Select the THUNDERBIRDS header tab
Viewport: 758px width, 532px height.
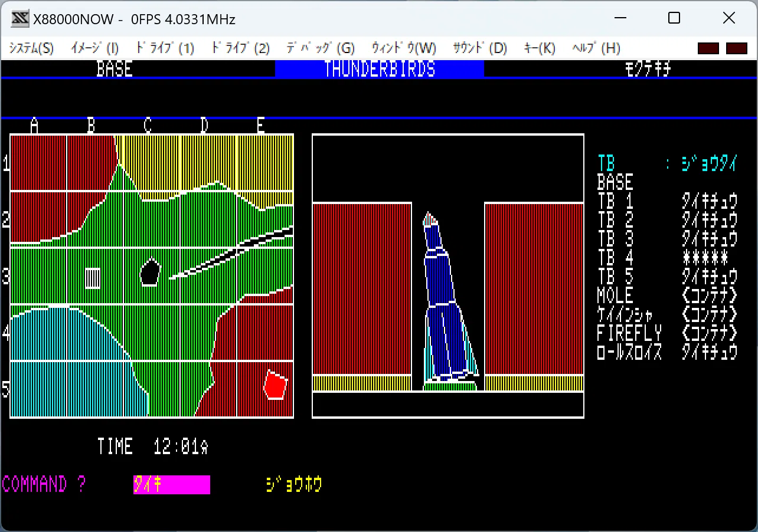tap(380, 69)
